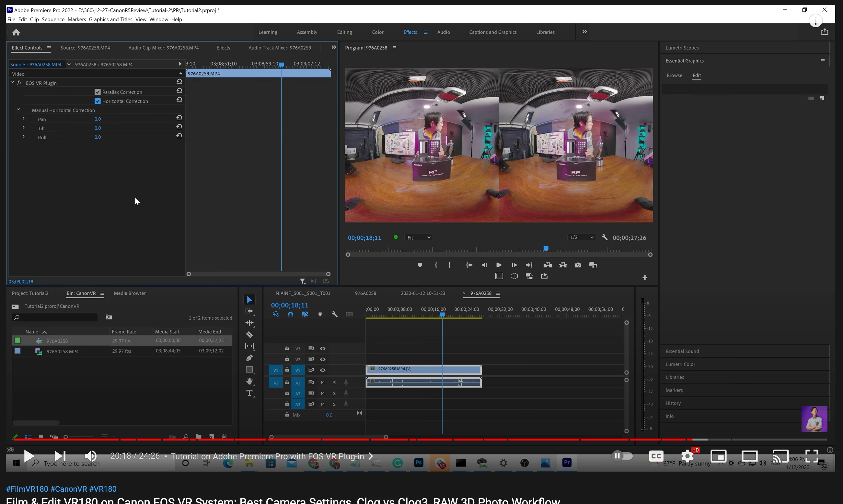Switch to the Color workspace tab

pos(377,32)
